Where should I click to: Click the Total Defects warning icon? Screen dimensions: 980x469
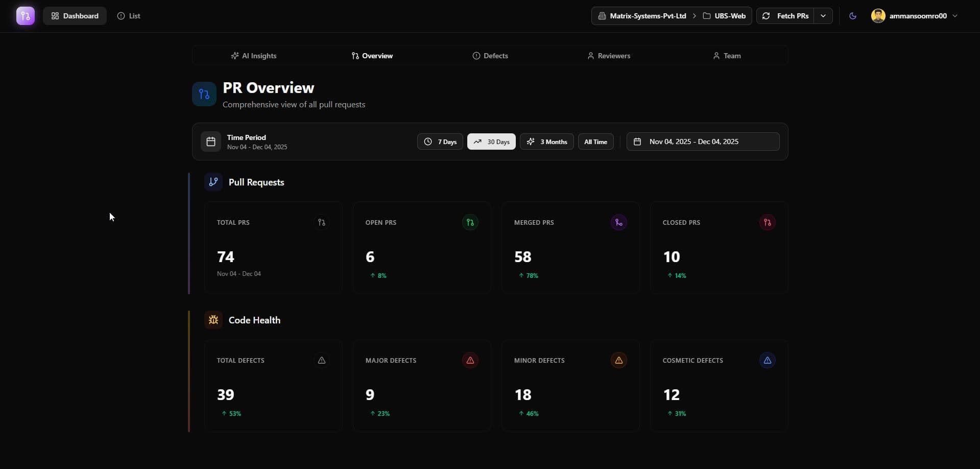322,360
